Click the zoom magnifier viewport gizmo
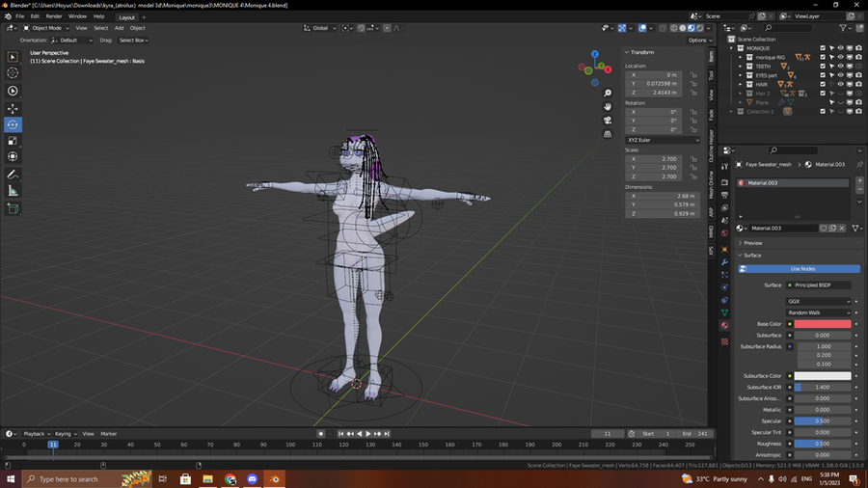 [608, 92]
